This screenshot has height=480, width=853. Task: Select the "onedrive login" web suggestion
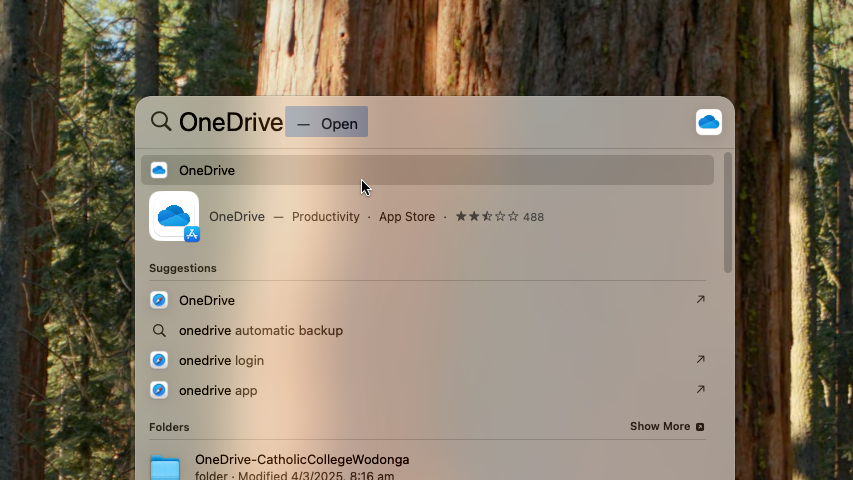221,360
